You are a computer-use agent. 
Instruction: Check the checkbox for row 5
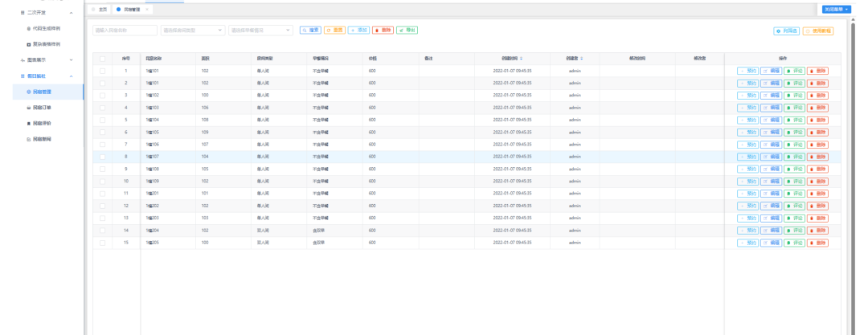pyautogui.click(x=102, y=120)
